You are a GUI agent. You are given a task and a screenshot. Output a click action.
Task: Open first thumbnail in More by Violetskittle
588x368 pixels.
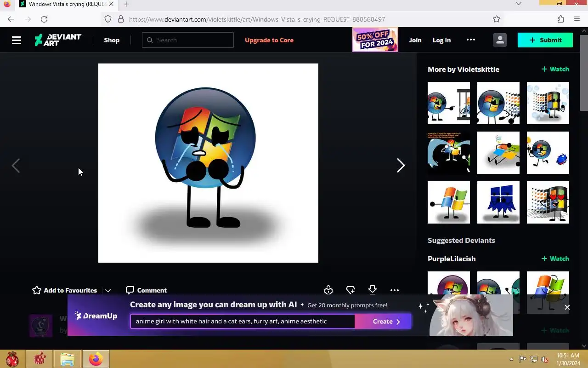click(449, 103)
